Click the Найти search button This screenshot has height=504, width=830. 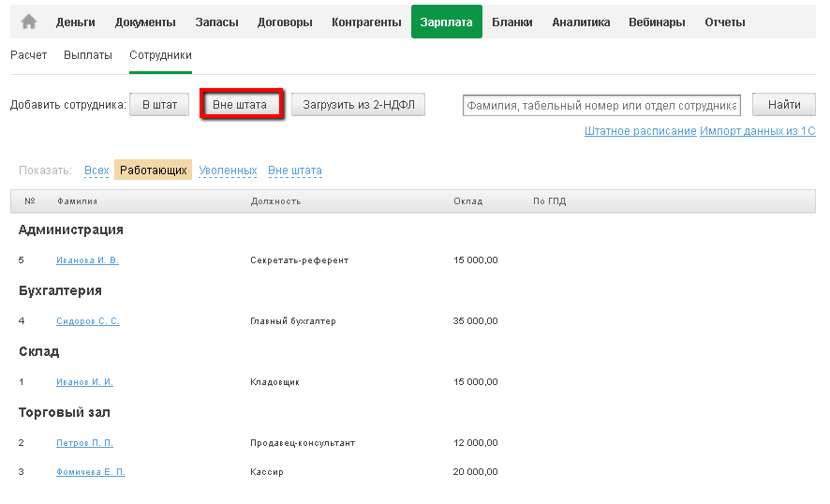click(784, 104)
